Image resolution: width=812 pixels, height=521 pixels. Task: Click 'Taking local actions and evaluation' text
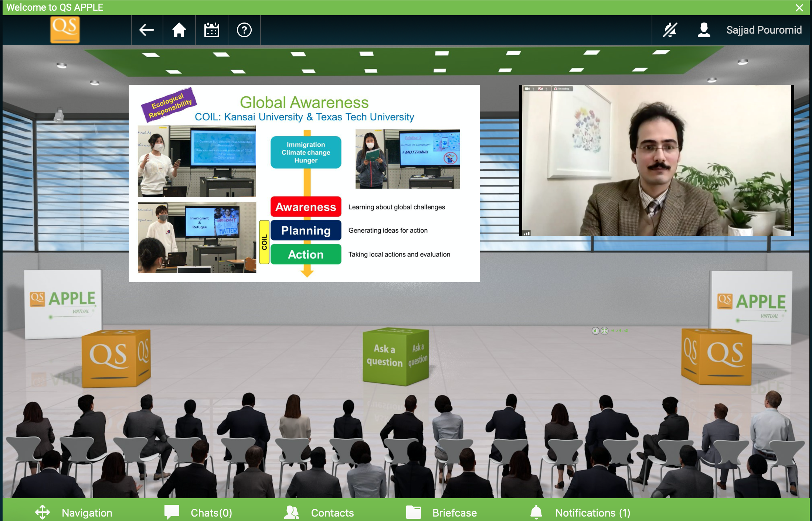coord(399,254)
